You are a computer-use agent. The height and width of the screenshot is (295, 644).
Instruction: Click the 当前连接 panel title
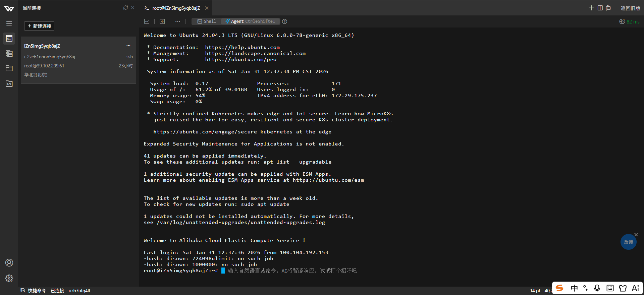pyautogui.click(x=32, y=8)
